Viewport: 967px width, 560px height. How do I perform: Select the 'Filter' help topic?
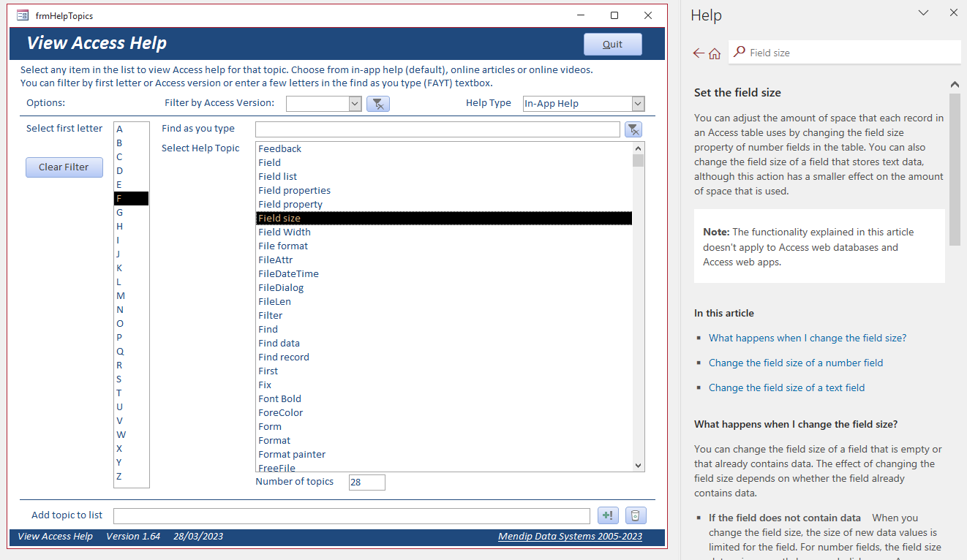pos(444,316)
